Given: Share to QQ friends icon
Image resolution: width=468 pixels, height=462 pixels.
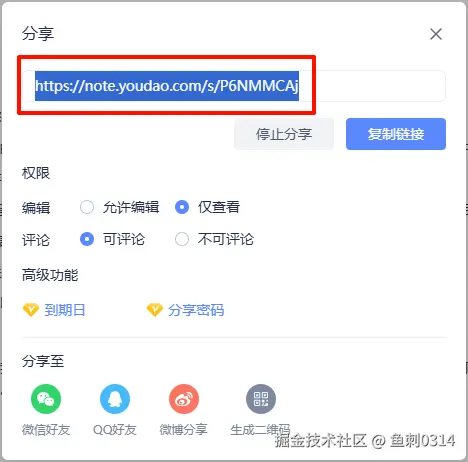Looking at the screenshot, I should pyautogui.click(x=115, y=399).
